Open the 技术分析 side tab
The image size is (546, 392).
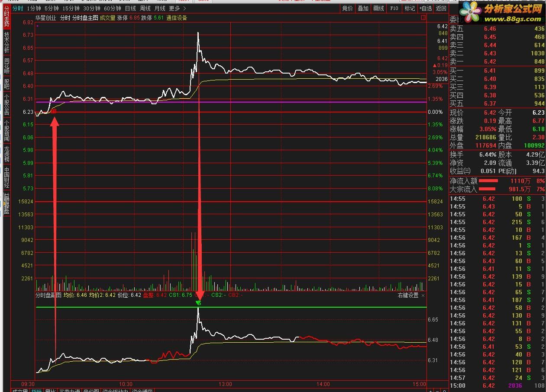(x=6, y=42)
